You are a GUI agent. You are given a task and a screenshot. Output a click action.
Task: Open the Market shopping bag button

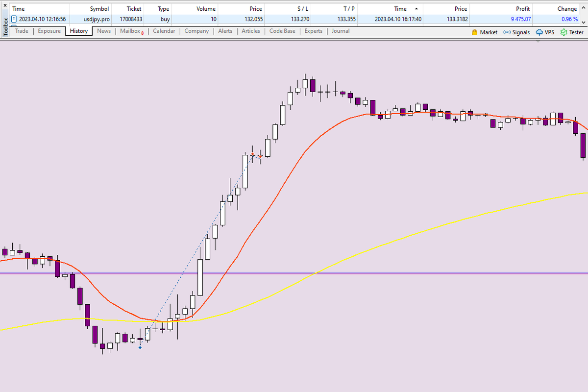point(484,32)
